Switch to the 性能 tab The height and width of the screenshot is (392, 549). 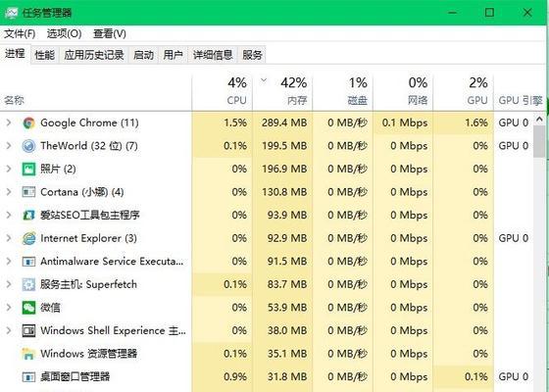(x=45, y=55)
